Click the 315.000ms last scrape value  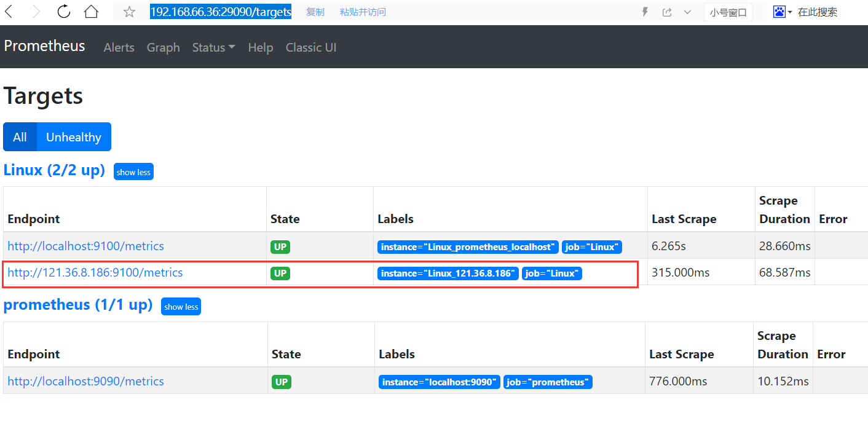point(681,272)
